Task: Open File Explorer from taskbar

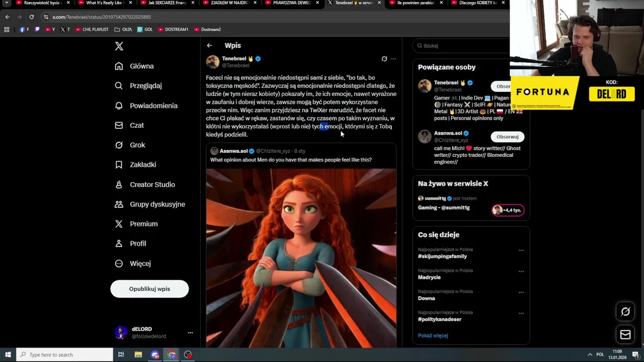Action: coord(138,354)
